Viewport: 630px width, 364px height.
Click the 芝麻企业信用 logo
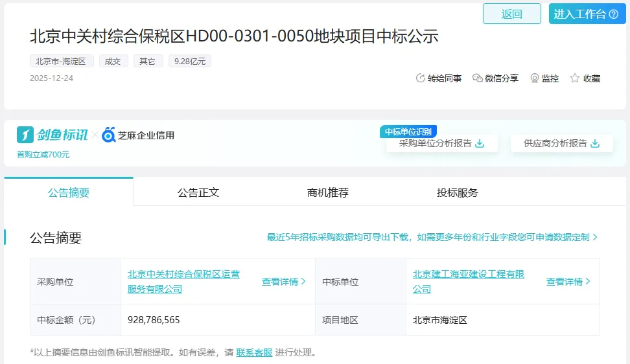[x=139, y=135]
